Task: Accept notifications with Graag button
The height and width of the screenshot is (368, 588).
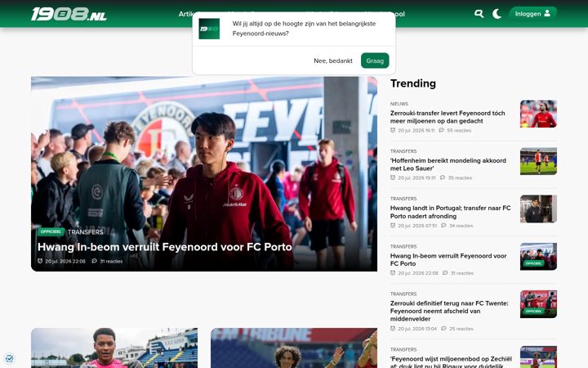Action: pos(375,61)
